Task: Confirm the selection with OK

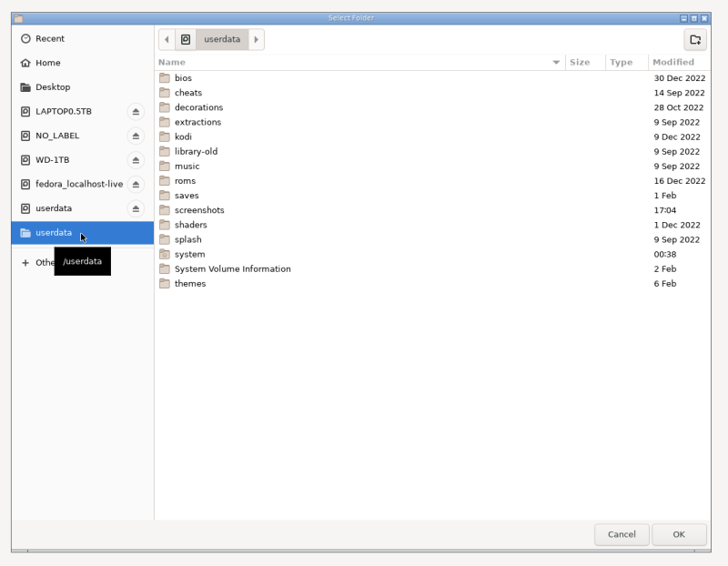Action: point(679,534)
